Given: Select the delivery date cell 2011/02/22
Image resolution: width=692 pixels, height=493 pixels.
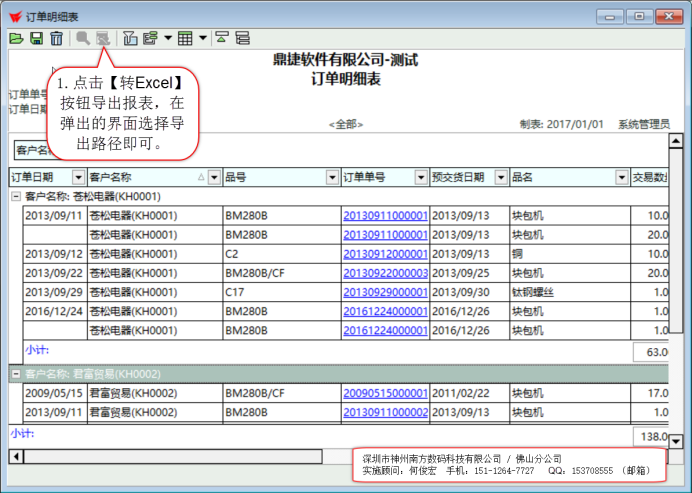Looking at the screenshot, I should click(x=470, y=393).
